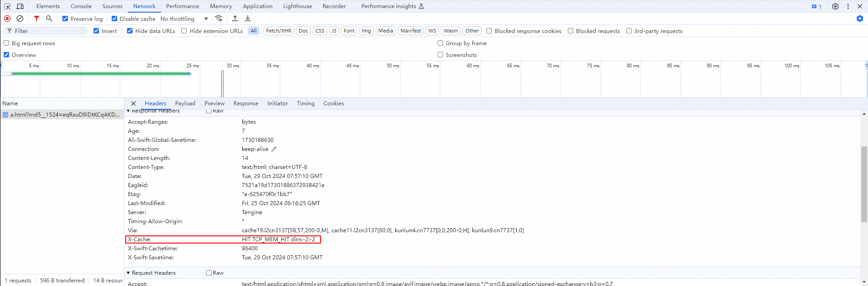Click the Filter text input
868x286 pixels.
(x=45, y=31)
